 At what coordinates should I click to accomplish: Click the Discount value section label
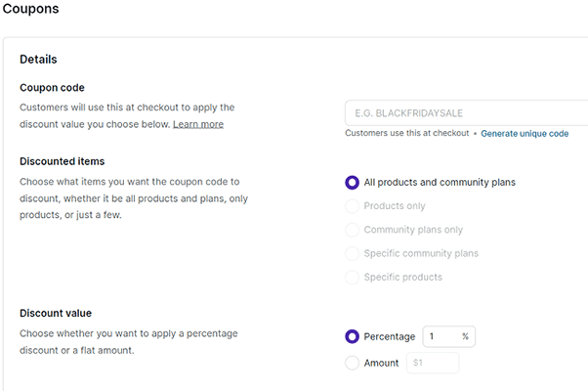pyautogui.click(x=56, y=313)
